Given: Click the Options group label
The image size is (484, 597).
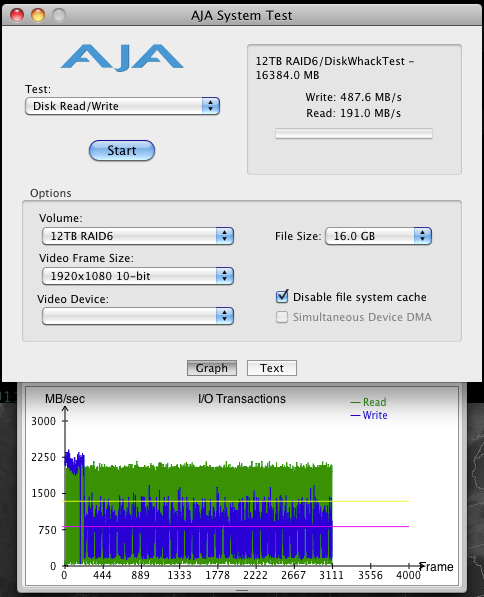Looking at the screenshot, I should pyautogui.click(x=51, y=193).
